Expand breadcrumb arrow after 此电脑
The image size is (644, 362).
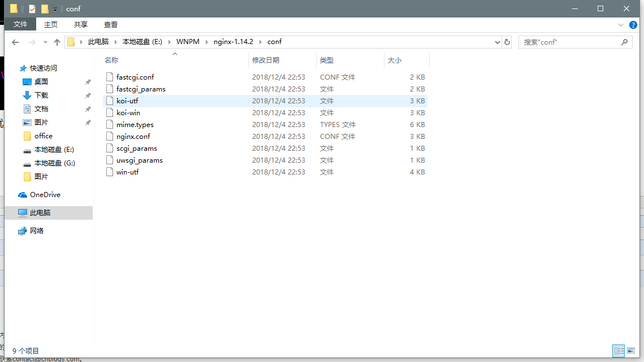(x=115, y=42)
